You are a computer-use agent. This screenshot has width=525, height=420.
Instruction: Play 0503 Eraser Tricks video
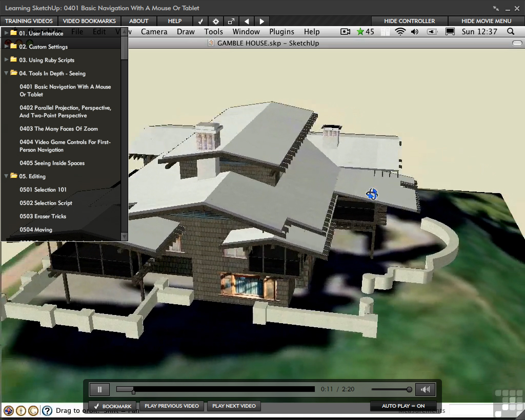coord(43,216)
